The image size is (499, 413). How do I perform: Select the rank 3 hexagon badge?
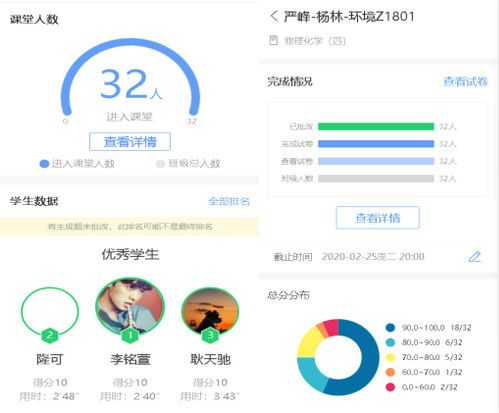tap(210, 335)
